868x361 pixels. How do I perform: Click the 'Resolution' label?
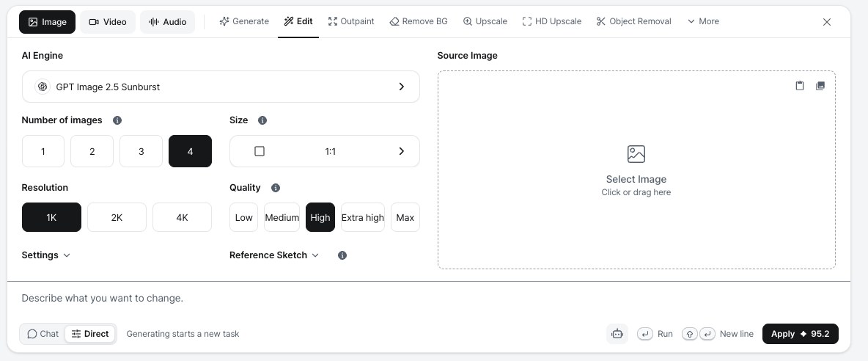pyautogui.click(x=45, y=188)
